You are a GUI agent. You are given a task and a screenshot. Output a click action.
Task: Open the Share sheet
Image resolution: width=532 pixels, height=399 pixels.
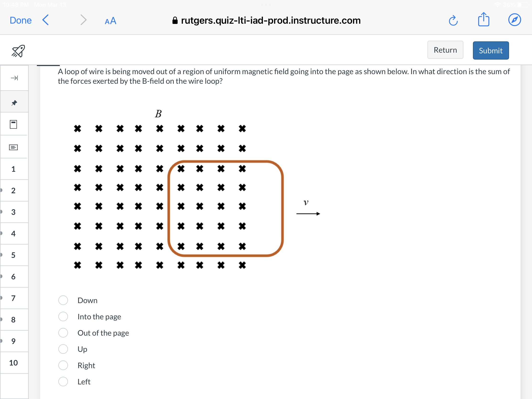tap(484, 20)
